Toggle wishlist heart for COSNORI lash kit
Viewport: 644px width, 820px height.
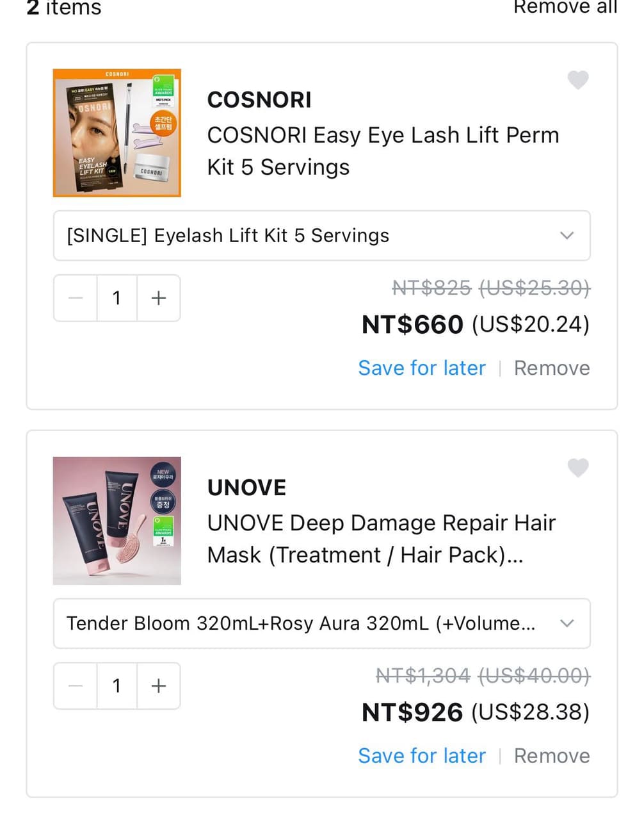578,79
